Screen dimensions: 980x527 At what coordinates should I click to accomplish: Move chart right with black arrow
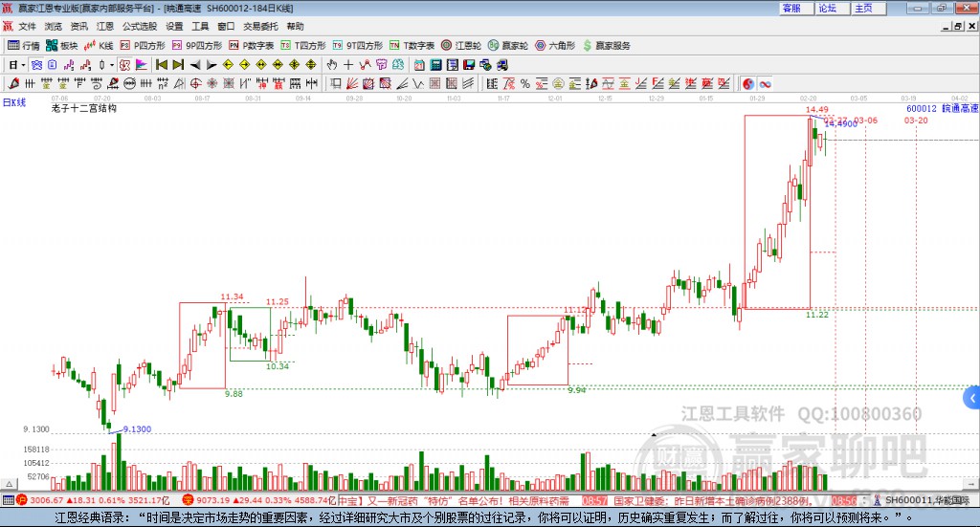[212, 65]
